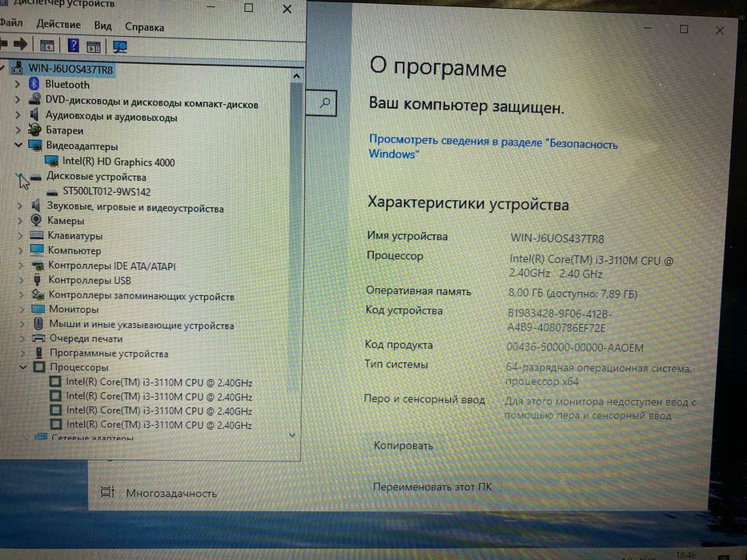
Task: Open the Вид menu
Action: click(x=102, y=26)
